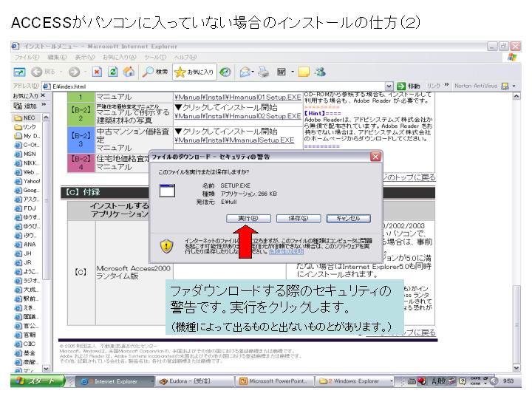This screenshot has width=532, height=399.
Task: Open the Norton AntiVirus toolbar dropdown
Action: pos(514,86)
